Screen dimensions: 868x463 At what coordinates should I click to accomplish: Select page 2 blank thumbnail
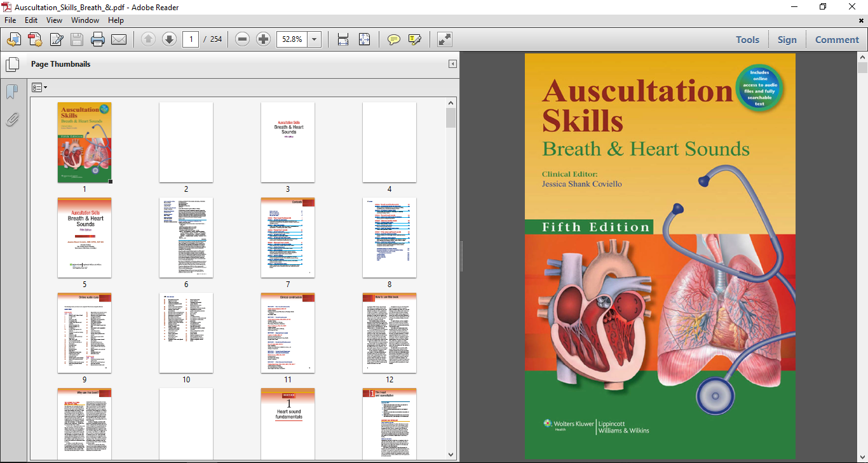(186, 142)
